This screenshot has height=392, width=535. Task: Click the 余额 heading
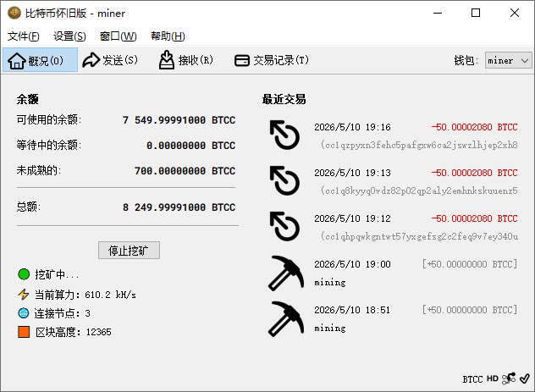[28, 99]
